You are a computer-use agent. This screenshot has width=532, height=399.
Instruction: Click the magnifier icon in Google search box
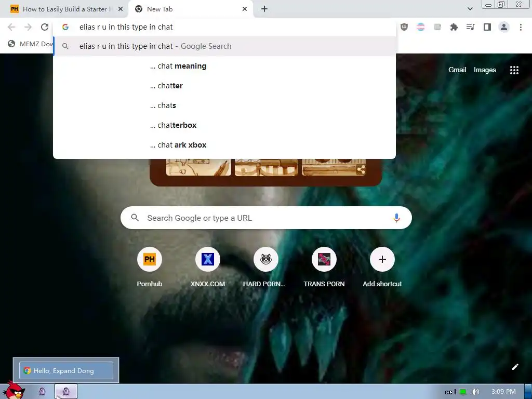(135, 218)
